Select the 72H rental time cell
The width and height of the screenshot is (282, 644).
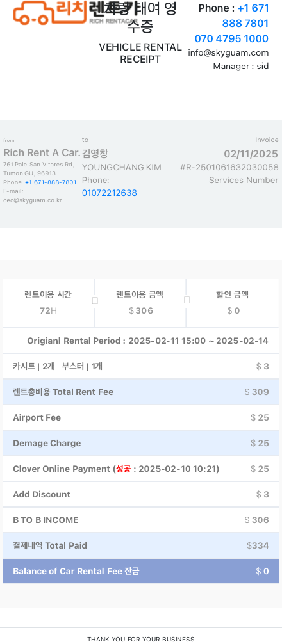click(x=48, y=303)
